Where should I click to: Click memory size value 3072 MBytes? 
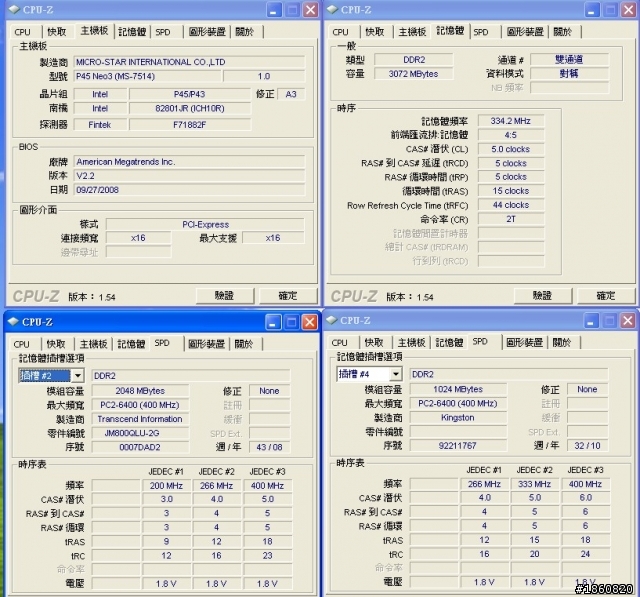[x=413, y=74]
